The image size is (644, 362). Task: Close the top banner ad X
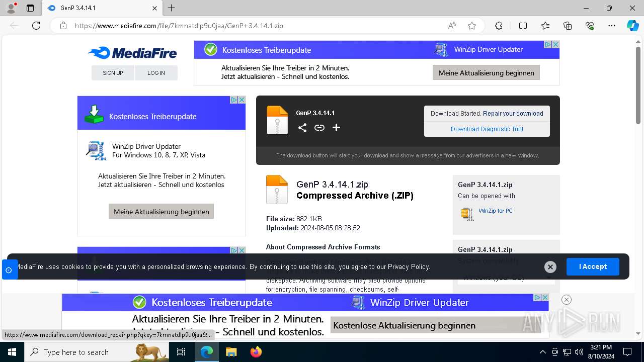[x=556, y=45]
